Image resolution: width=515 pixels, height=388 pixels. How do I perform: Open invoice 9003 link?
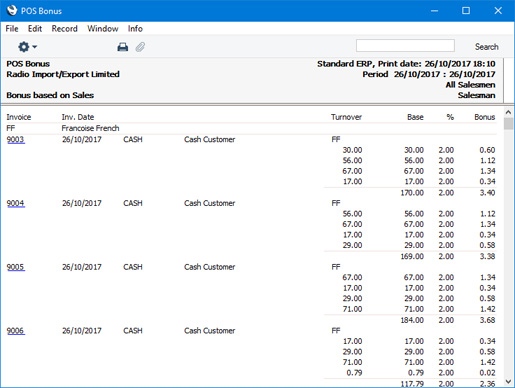tap(16, 139)
